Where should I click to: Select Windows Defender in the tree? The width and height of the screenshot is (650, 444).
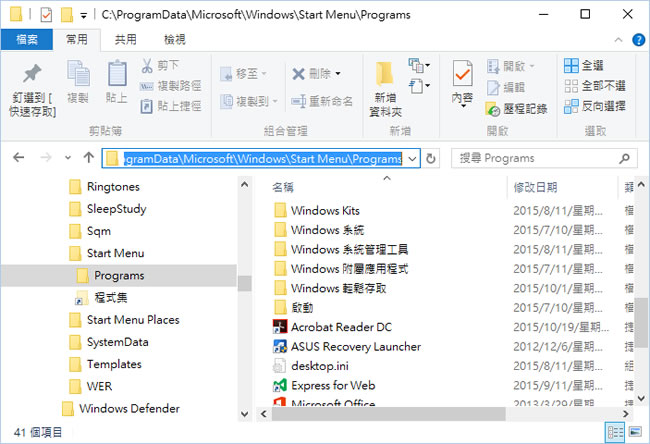[x=121, y=408]
